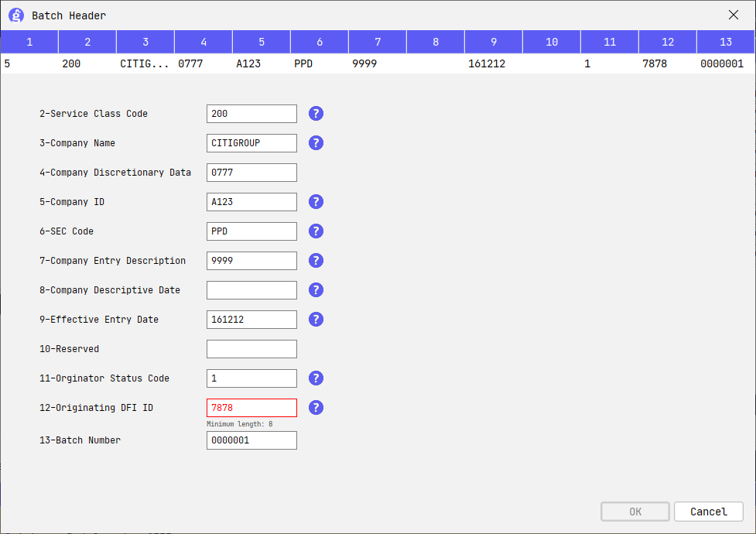Select column header 3 for Company Name
The width and height of the screenshot is (756, 534).
coord(145,41)
